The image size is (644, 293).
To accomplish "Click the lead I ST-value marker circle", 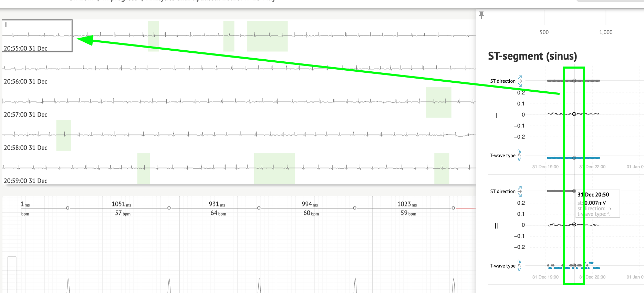I will pyautogui.click(x=574, y=114).
